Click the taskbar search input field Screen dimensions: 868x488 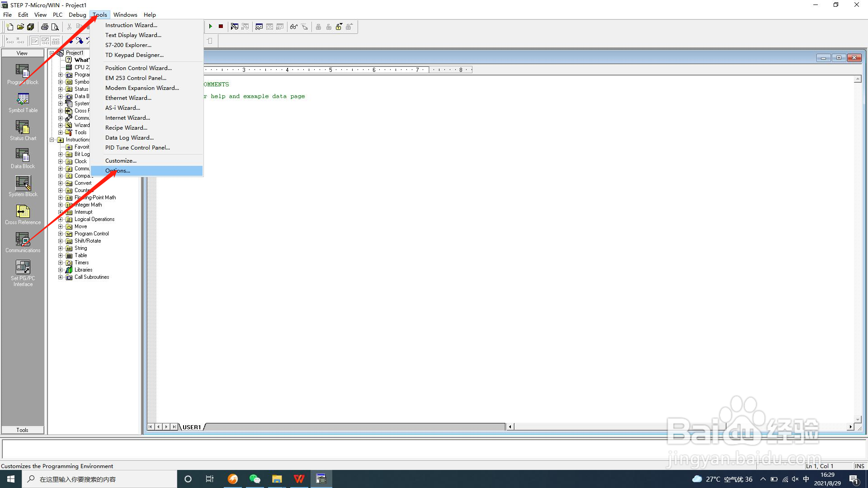point(99,479)
